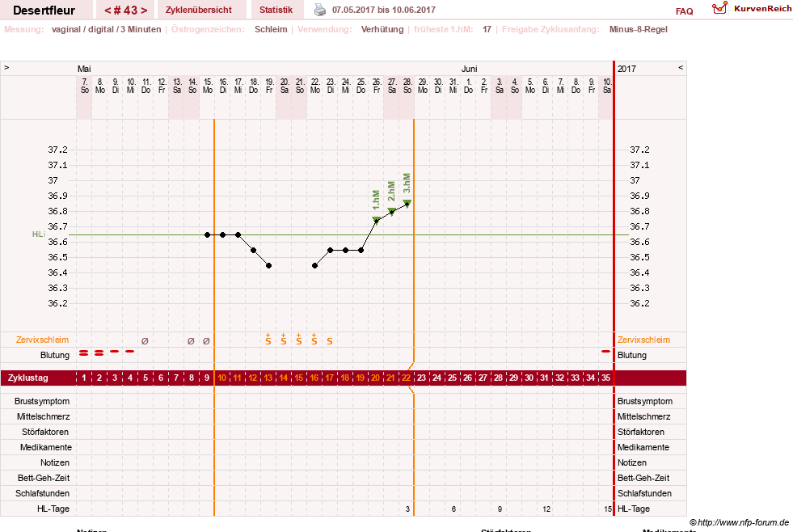The width and height of the screenshot is (793, 532).
Task: Select cycle day 1 in Zyklustag row
Action: 84,378
